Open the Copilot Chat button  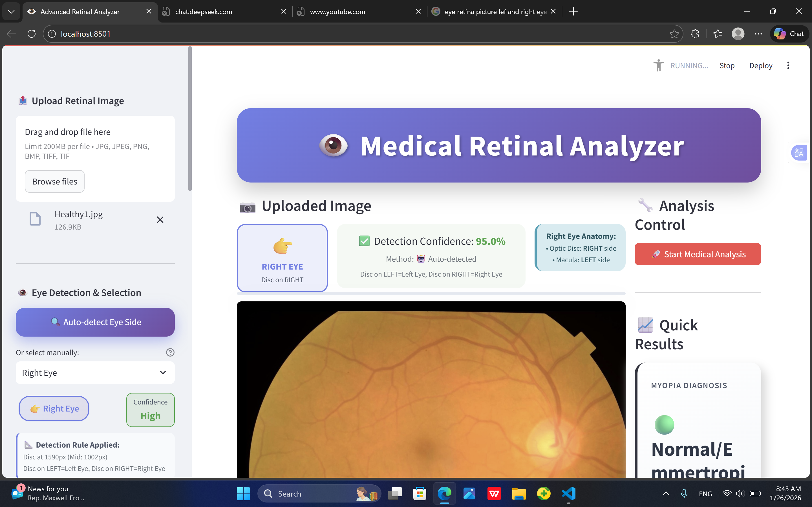click(789, 34)
